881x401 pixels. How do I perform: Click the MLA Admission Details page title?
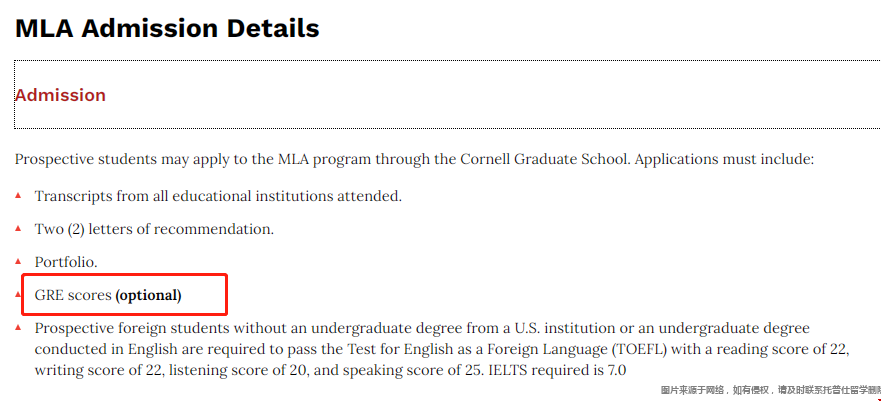[167, 28]
